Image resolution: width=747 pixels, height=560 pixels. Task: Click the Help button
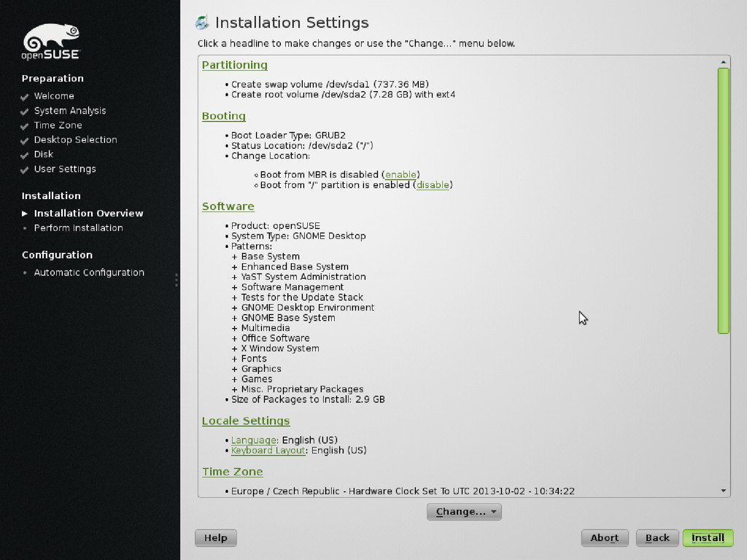215,538
